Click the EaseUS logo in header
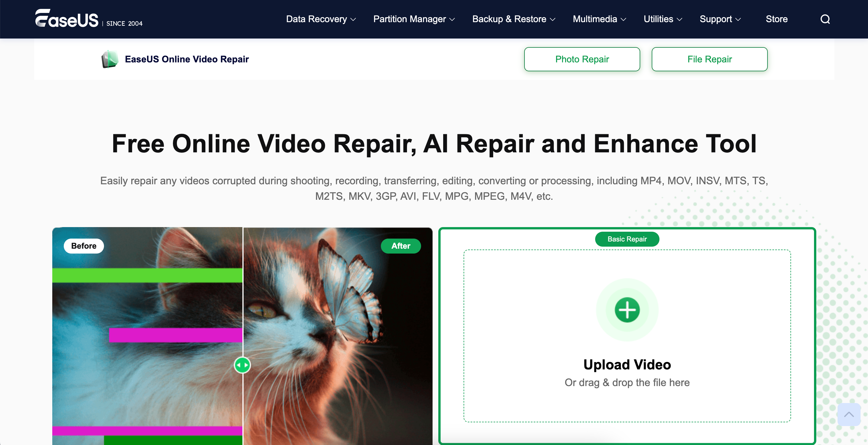The height and width of the screenshot is (445, 868). point(67,18)
